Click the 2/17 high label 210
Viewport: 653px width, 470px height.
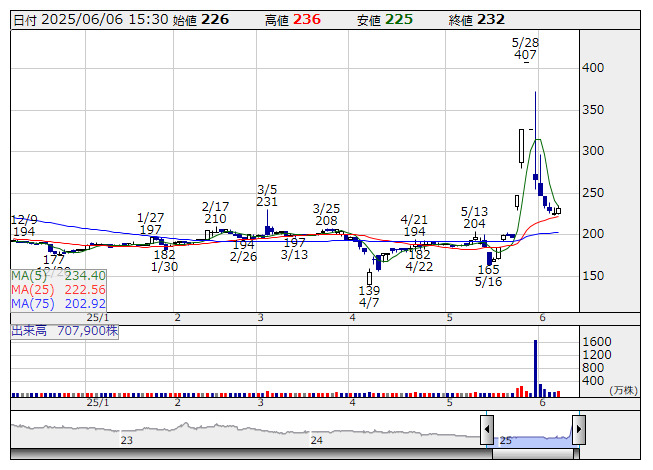coord(215,218)
